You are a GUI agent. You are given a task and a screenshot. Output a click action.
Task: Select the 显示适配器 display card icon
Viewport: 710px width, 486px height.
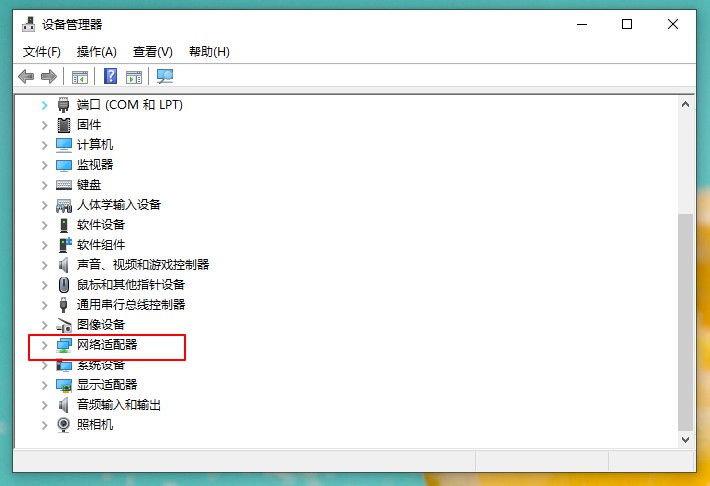[64, 385]
